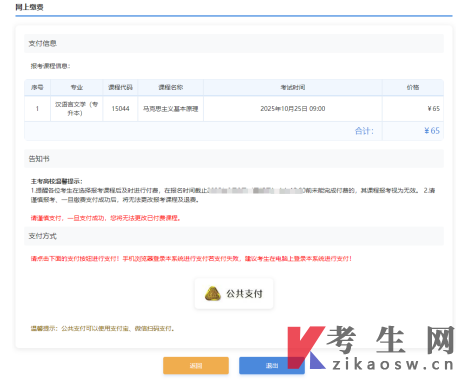The image size is (469, 383).
Task: Click the row number 1 cell
Action: (37, 109)
